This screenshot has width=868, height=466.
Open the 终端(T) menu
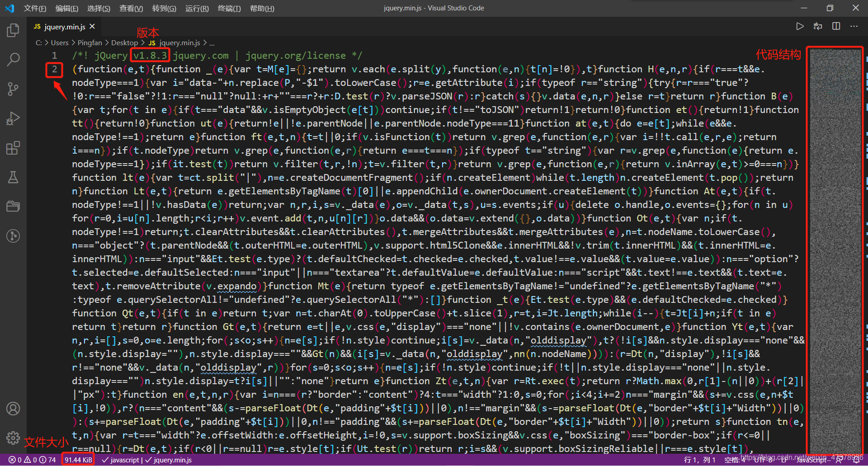229,8
